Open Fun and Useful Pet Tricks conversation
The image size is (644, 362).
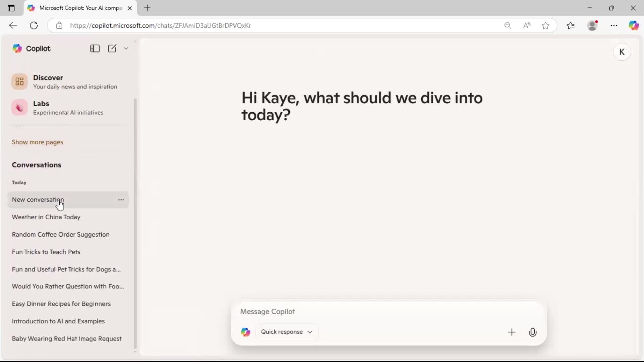(x=68, y=269)
